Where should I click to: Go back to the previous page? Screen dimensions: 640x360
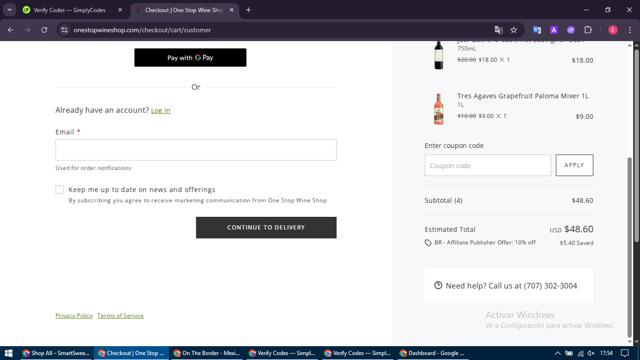point(11,30)
